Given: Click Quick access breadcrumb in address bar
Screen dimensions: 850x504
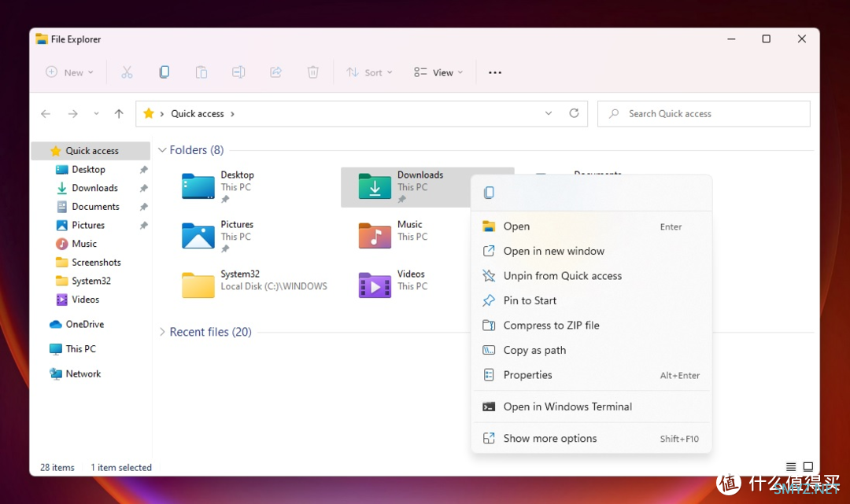Looking at the screenshot, I should (198, 114).
